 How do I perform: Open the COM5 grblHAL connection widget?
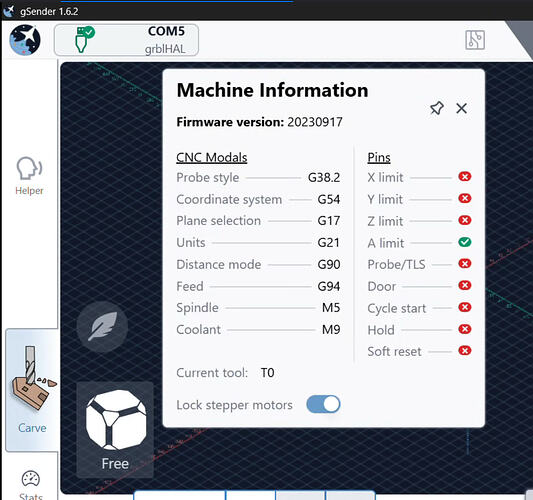pyautogui.click(x=126, y=40)
